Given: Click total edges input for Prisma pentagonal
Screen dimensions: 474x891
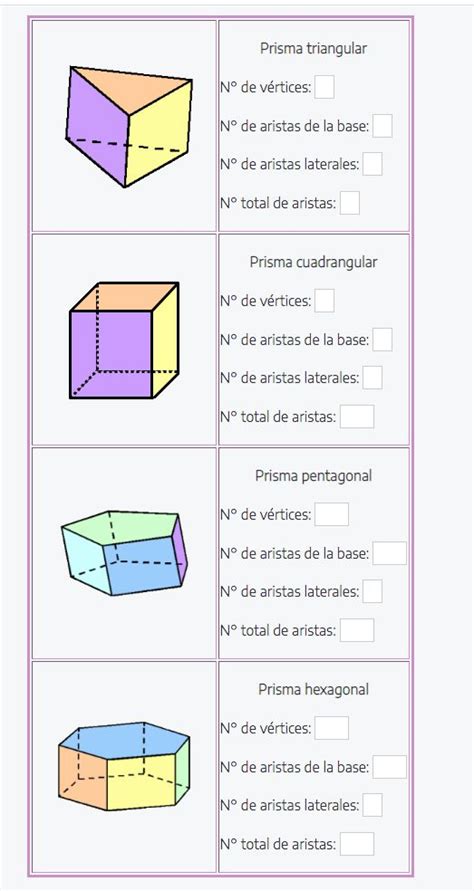Looking at the screenshot, I should 357,630.
